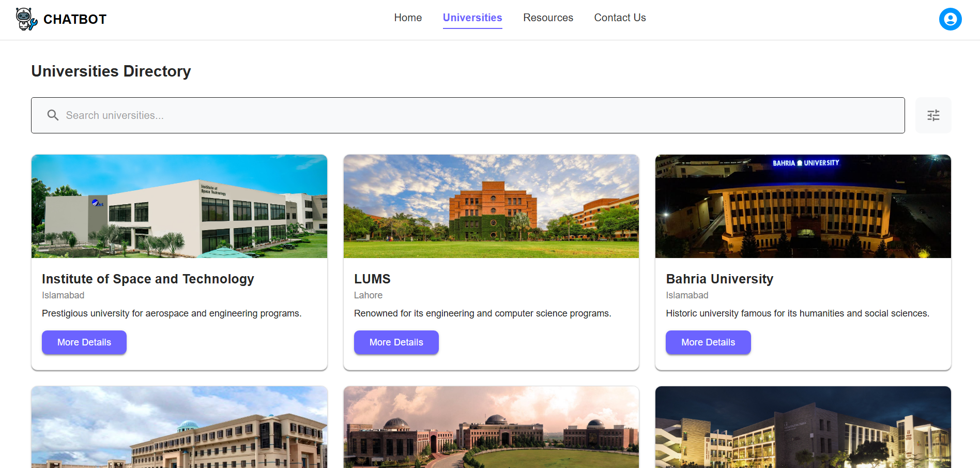Open the second row's first university image

pos(179,427)
